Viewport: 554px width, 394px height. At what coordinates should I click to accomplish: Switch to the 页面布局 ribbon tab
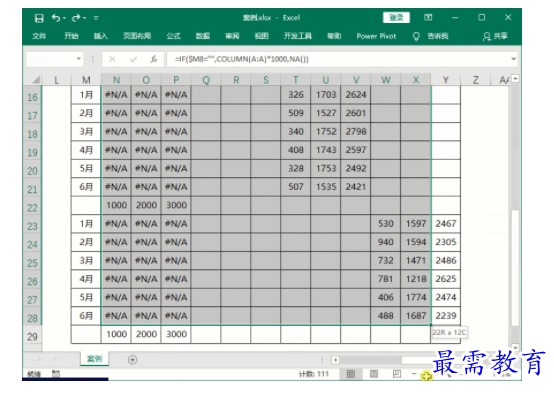137,36
